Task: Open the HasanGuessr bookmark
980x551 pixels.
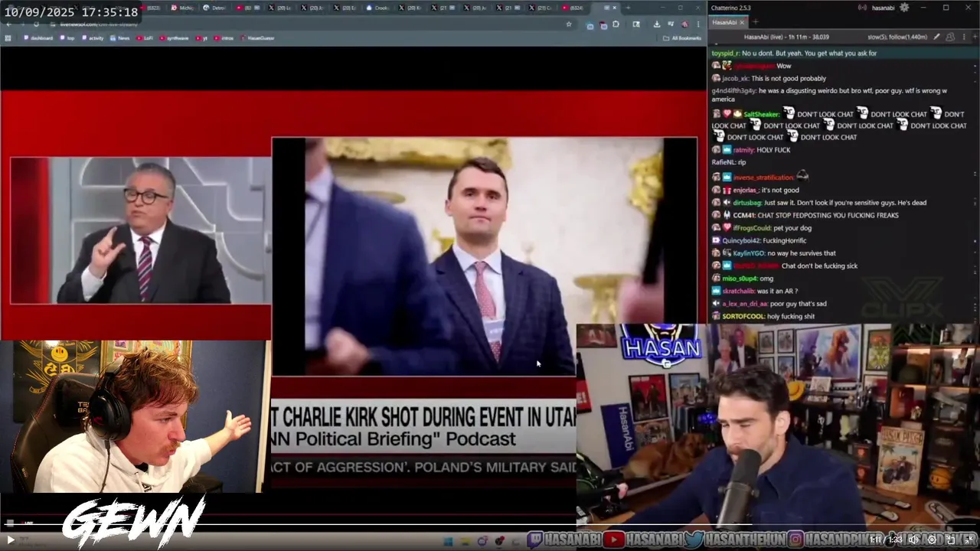Action: coord(258,37)
